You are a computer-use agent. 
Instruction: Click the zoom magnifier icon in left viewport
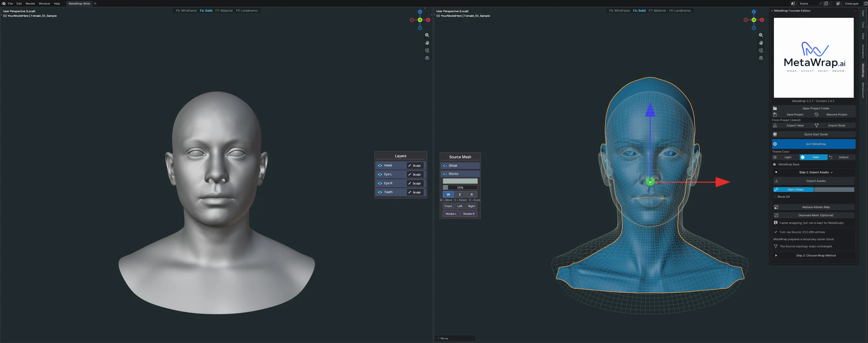pos(427,35)
